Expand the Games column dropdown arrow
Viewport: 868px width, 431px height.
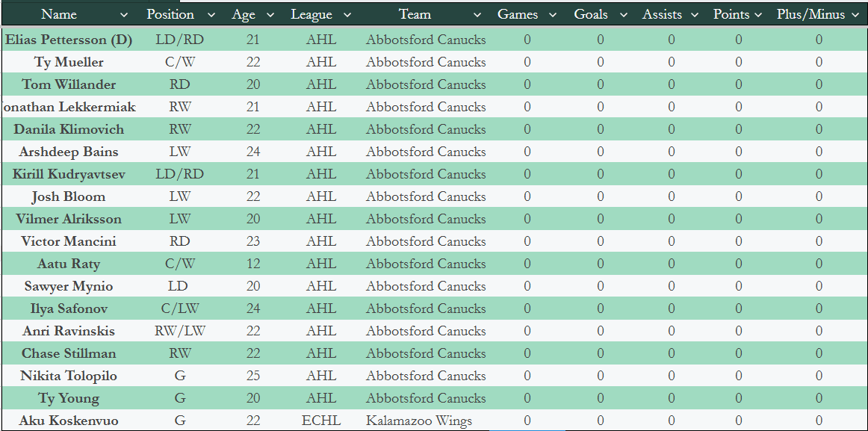pos(553,15)
